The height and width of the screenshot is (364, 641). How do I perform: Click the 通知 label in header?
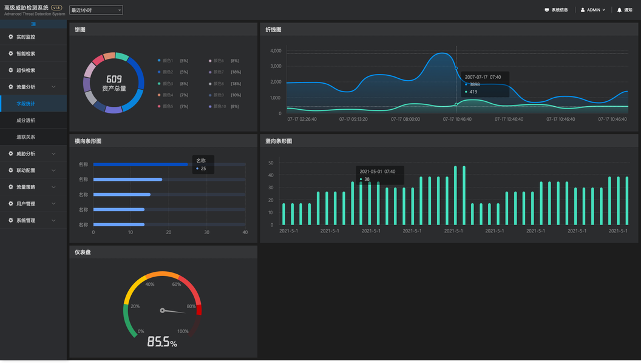(x=628, y=10)
